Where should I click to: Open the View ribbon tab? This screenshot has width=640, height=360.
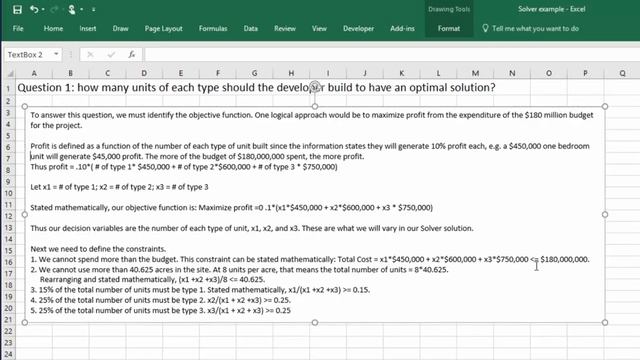(x=319, y=29)
